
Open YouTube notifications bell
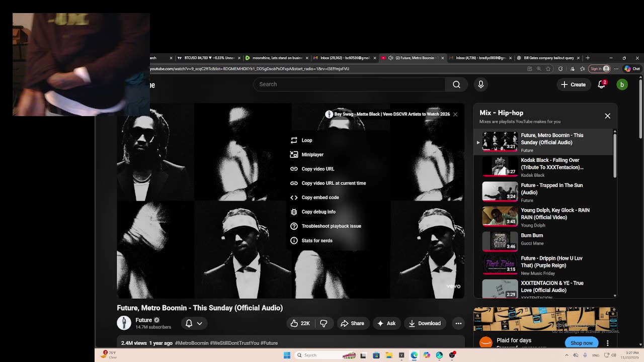[x=602, y=84]
